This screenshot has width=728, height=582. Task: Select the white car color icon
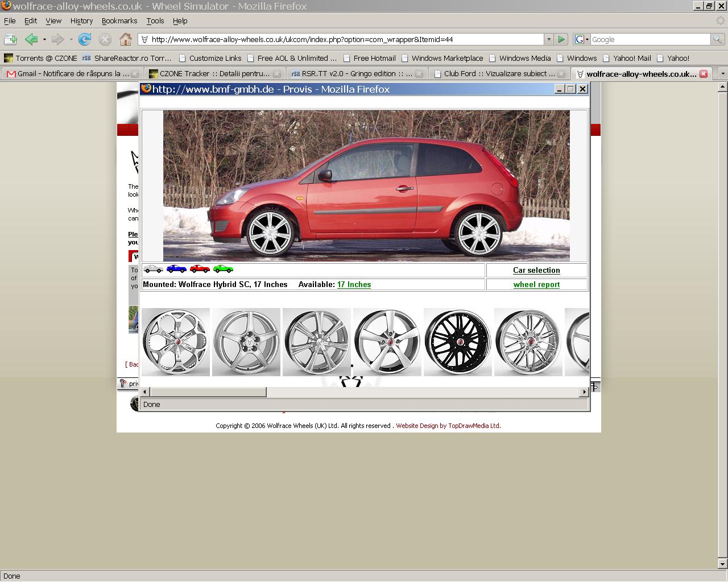point(153,269)
